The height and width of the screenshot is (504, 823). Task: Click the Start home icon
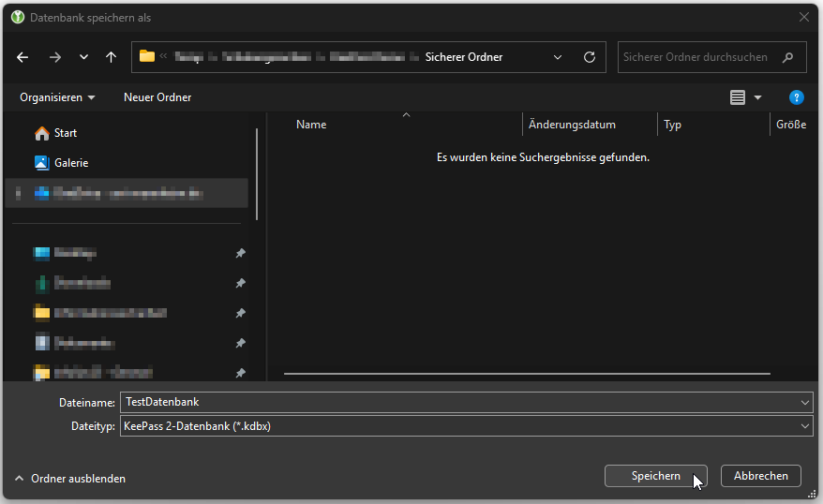(42, 133)
